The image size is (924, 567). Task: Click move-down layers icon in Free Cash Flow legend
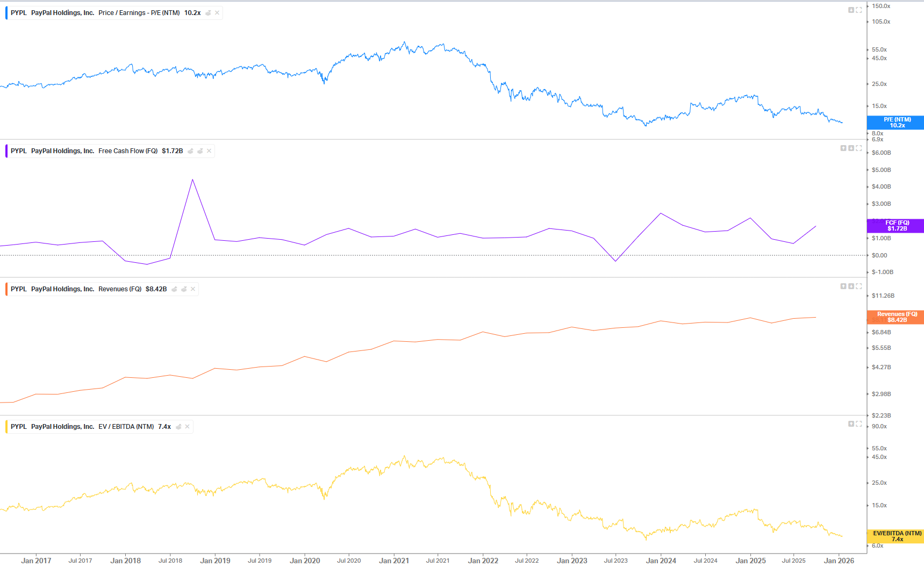coord(200,151)
